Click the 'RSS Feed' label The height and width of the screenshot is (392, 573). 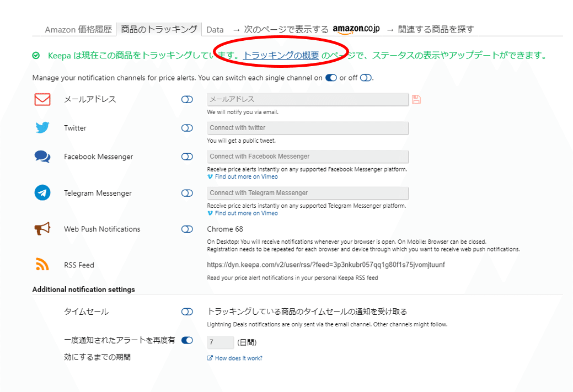click(79, 265)
